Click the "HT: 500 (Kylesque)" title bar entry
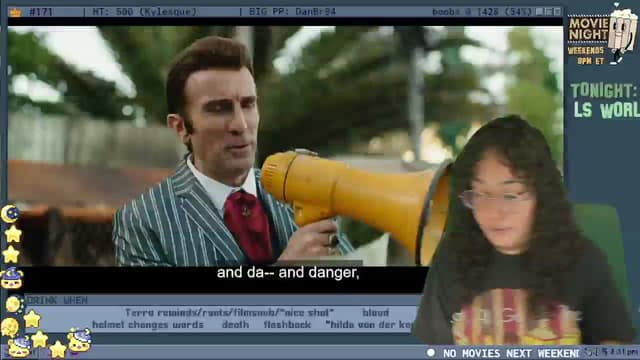The height and width of the screenshot is (360, 640). [144, 12]
